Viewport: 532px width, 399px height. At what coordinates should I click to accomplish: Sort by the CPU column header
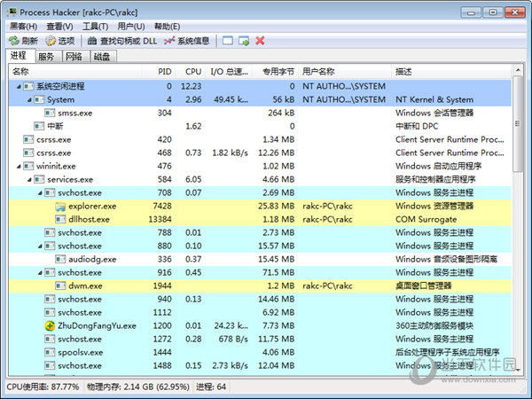[190, 72]
